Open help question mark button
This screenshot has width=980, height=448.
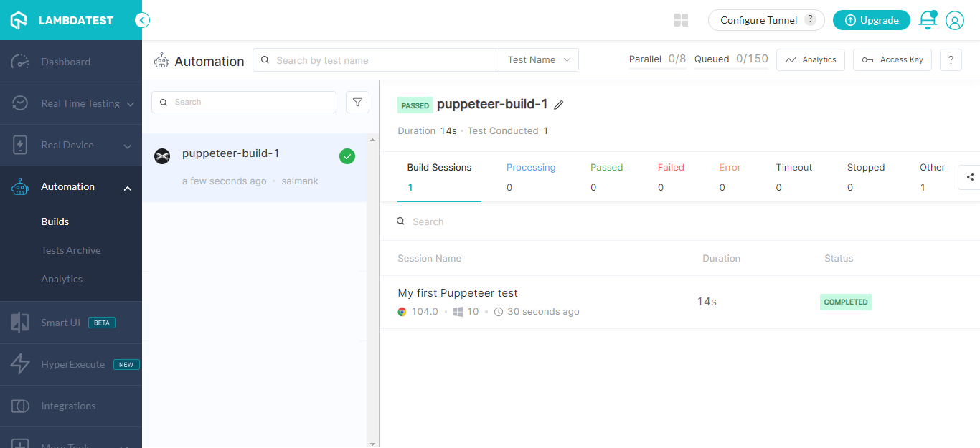tap(951, 60)
